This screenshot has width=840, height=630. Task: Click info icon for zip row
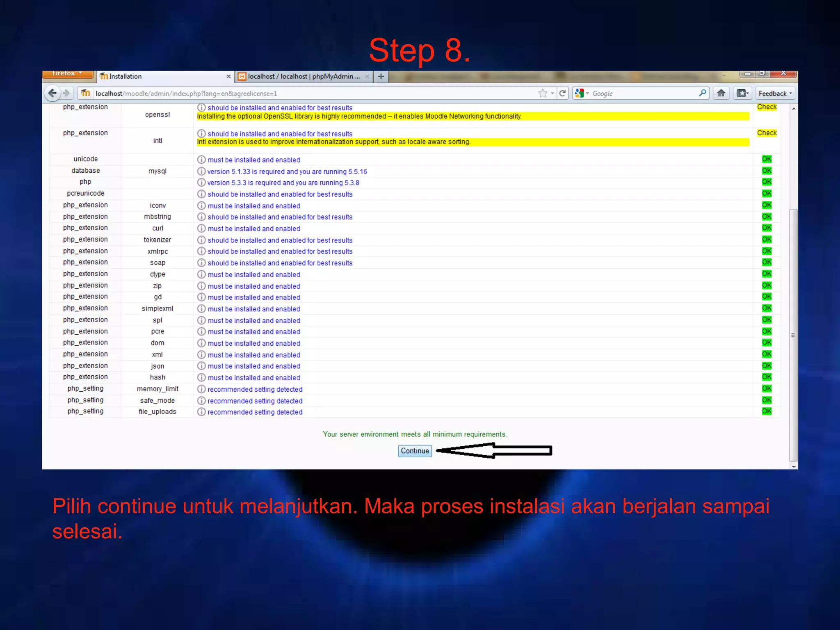[201, 286]
